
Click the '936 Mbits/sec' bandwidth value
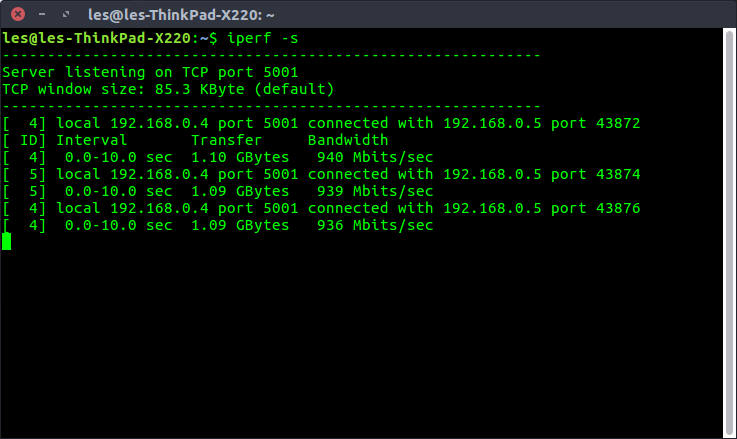click(x=374, y=225)
